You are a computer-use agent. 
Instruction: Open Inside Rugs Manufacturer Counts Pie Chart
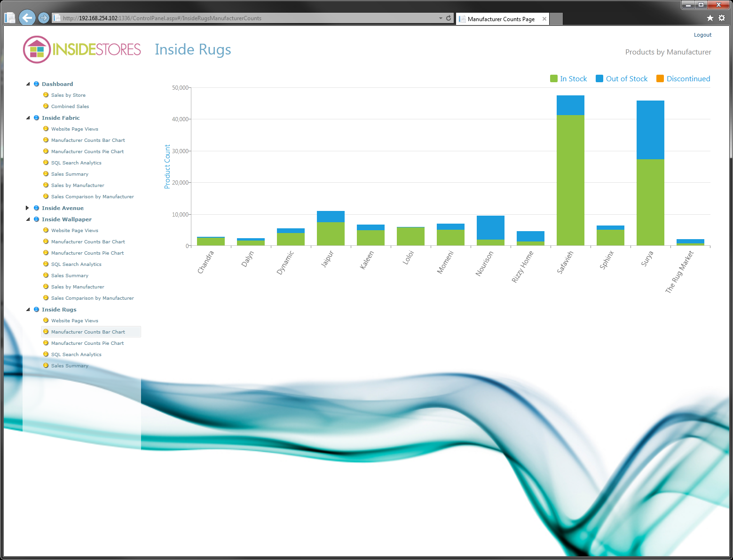87,343
